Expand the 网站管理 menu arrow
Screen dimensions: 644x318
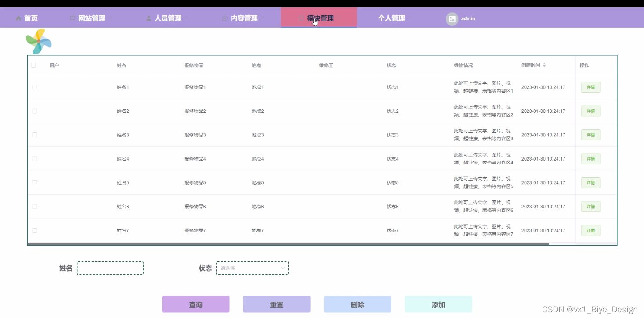tap(110, 18)
